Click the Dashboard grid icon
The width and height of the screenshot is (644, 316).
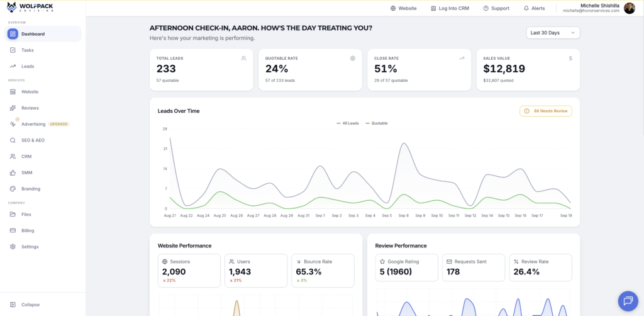pos(13,34)
